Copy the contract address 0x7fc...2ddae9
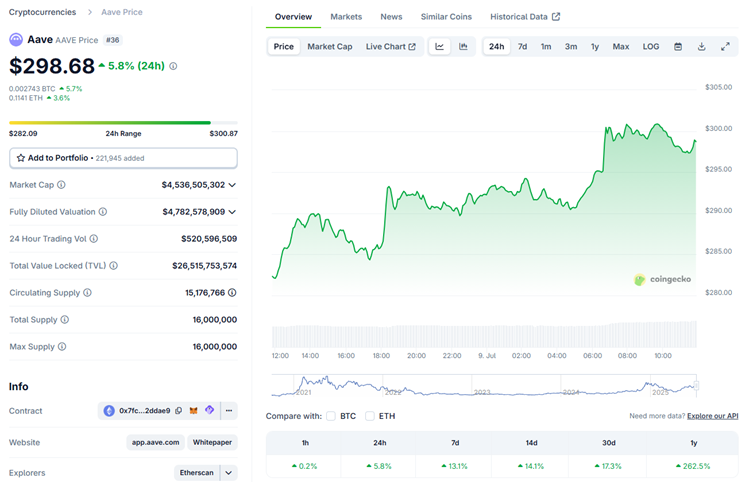 click(179, 410)
